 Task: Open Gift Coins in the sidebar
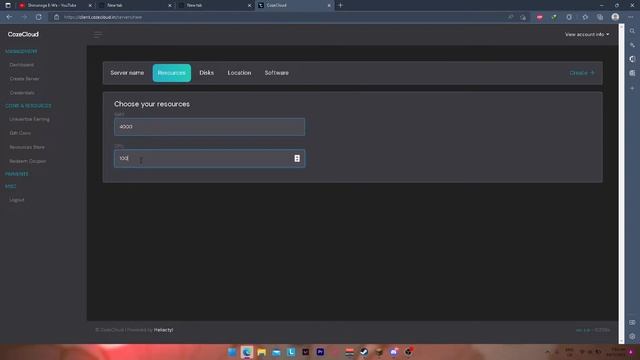pyautogui.click(x=20, y=133)
